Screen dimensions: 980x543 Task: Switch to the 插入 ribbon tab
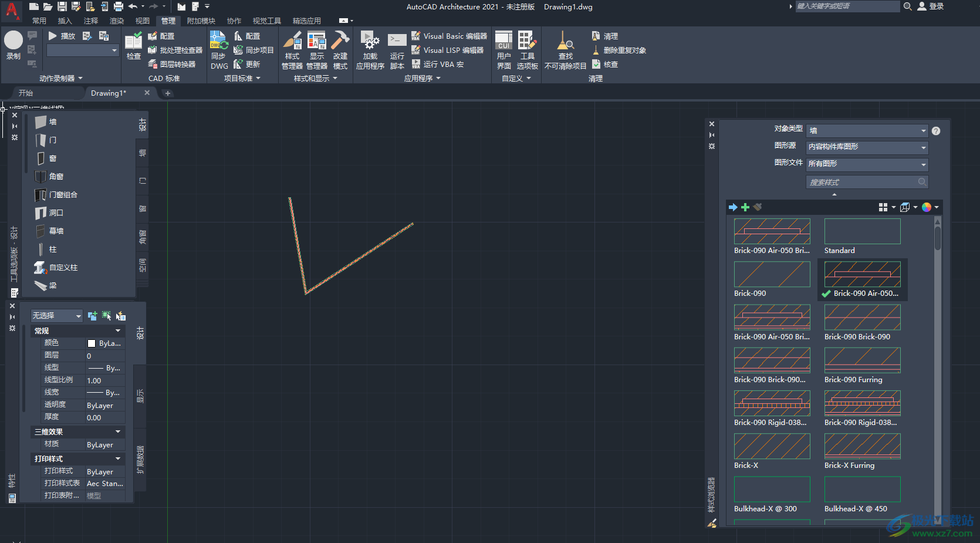click(x=65, y=21)
